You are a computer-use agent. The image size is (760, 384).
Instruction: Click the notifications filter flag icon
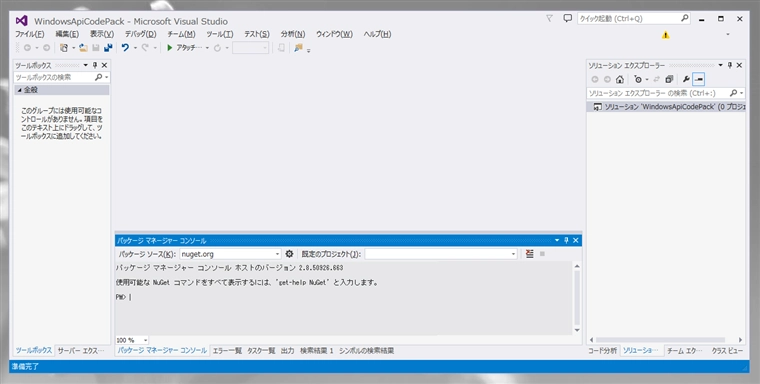(x=549, y=18)
